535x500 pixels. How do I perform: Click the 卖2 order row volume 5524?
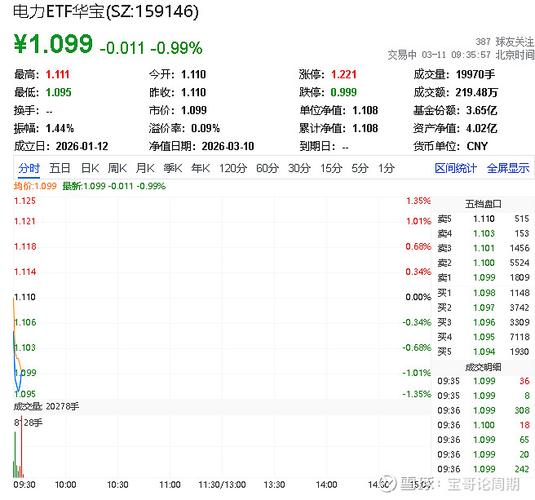pos(519,263)
